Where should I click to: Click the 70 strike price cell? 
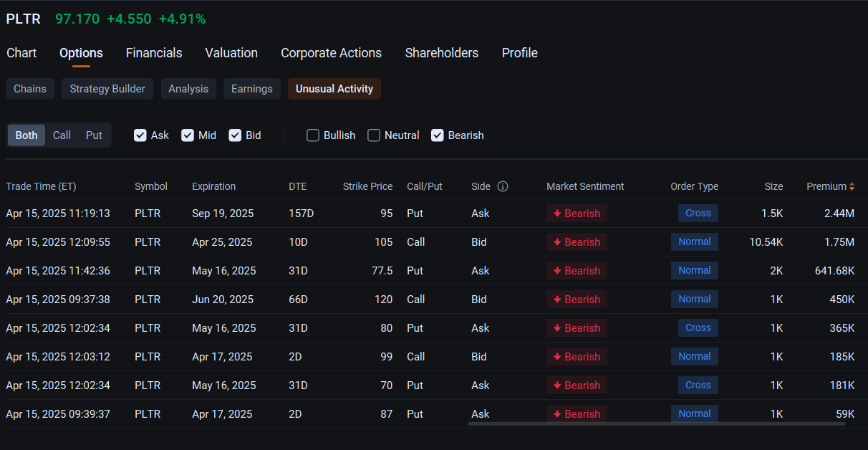point(386,386)
